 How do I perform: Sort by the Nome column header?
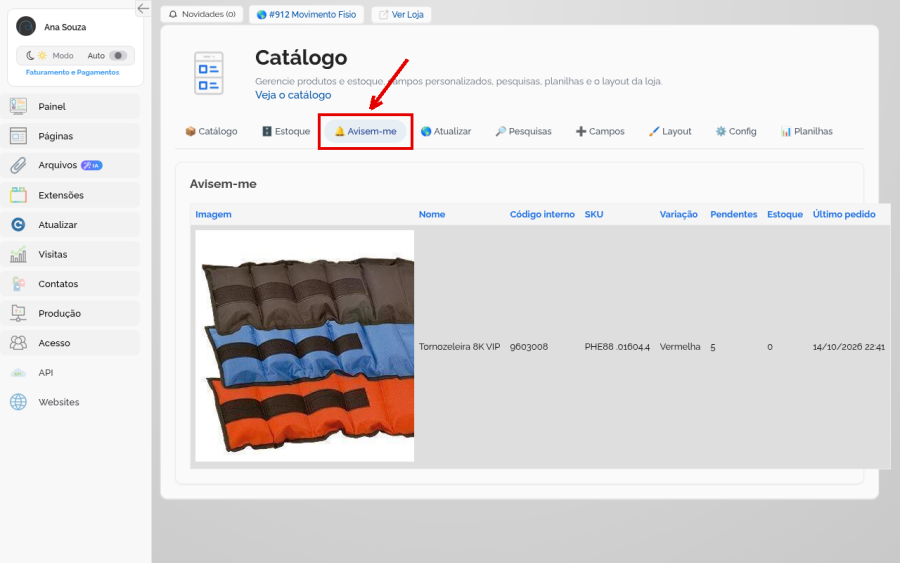(432, 214)
